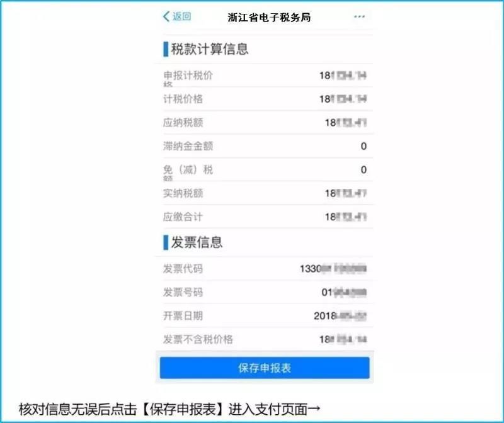
Task: Tap the 计税价格 row
Action: (265, 99)
